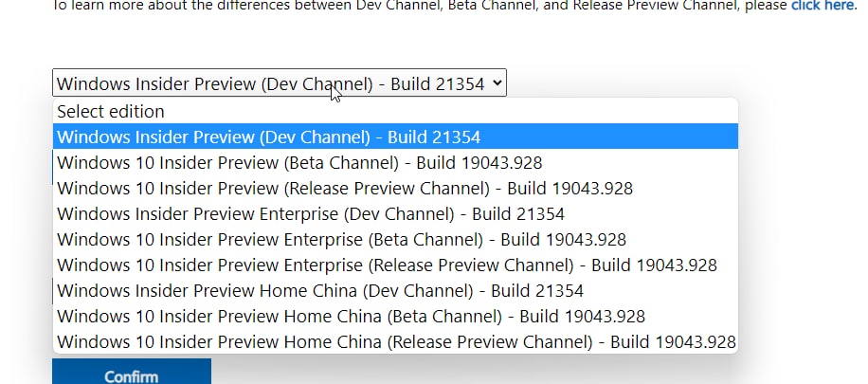Choose Windows 10 Insider Preview (Beta Channel) option
Image resolution: width=868 pixels, height=384 pixels.
point(395,162)
